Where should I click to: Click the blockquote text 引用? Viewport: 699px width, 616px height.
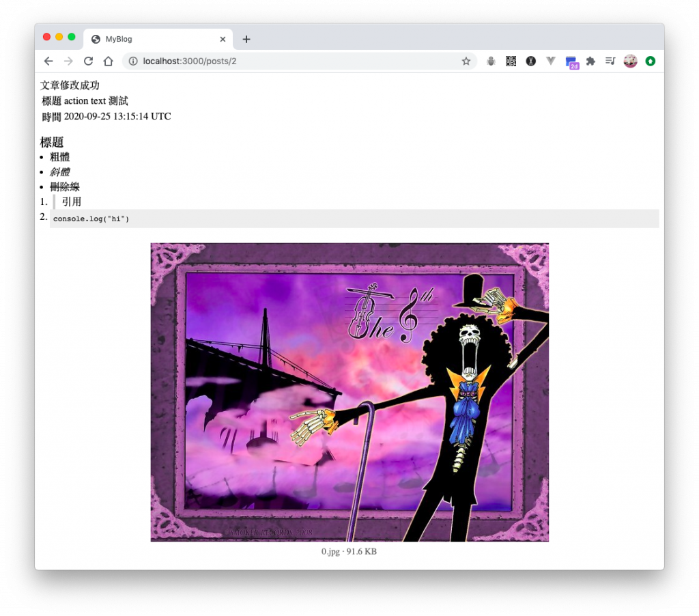pos(71,201)
